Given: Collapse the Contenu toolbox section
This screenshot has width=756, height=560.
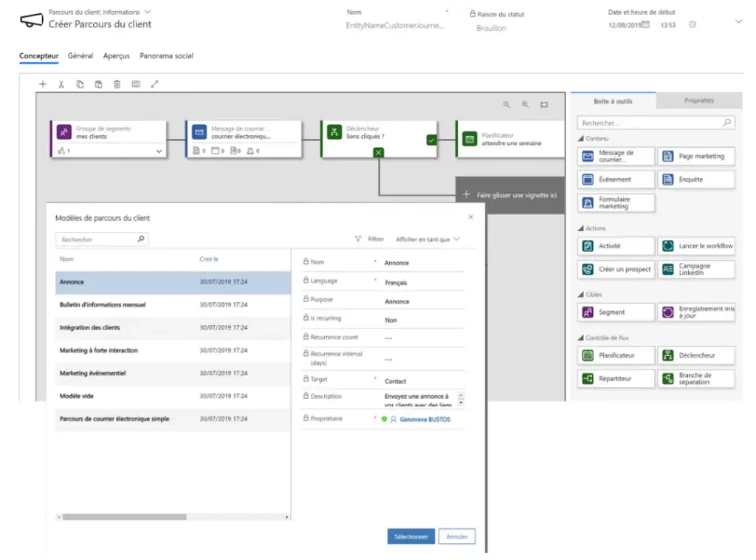Looking at the screenshot, I should (581, 138).
